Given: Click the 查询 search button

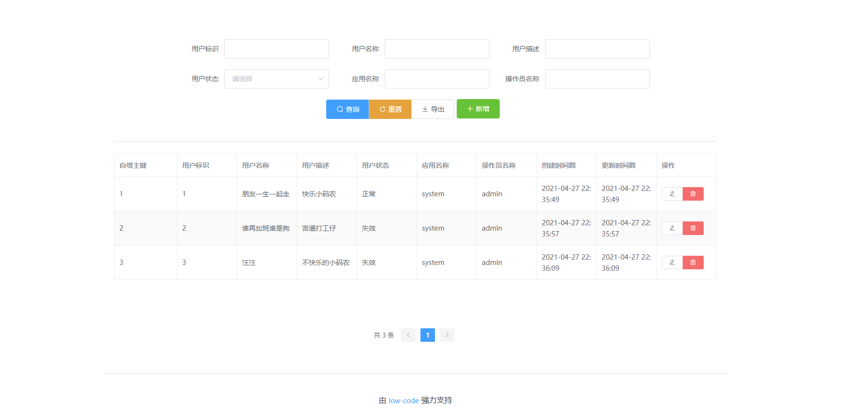Looking at the screenshot, I should [347, 109].
